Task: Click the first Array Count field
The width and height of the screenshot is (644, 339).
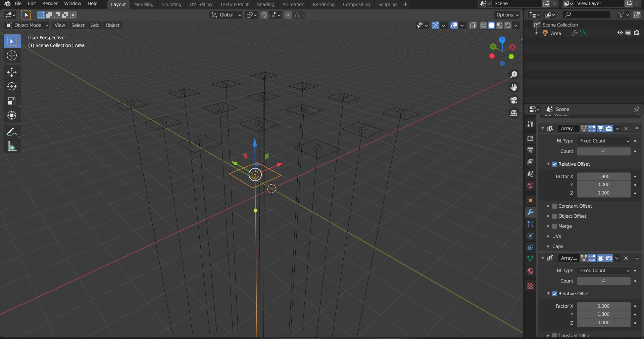Action: pos(604,151)
